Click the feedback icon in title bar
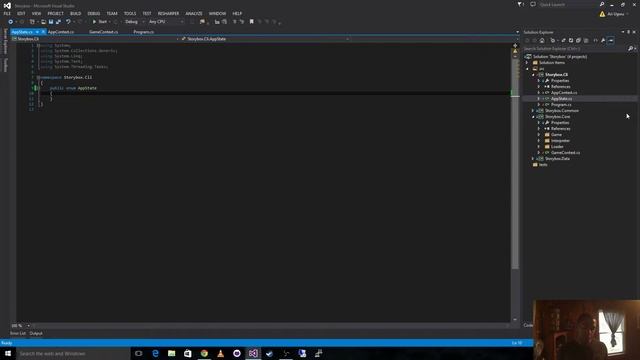Screen dimensions: 640x360 tap(533, 4)
